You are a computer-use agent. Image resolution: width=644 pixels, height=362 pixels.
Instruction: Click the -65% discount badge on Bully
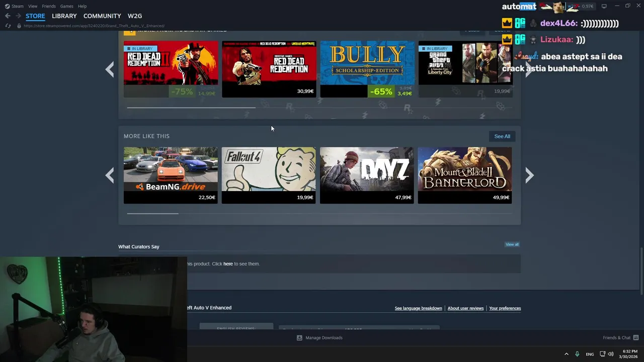(381, 92)
